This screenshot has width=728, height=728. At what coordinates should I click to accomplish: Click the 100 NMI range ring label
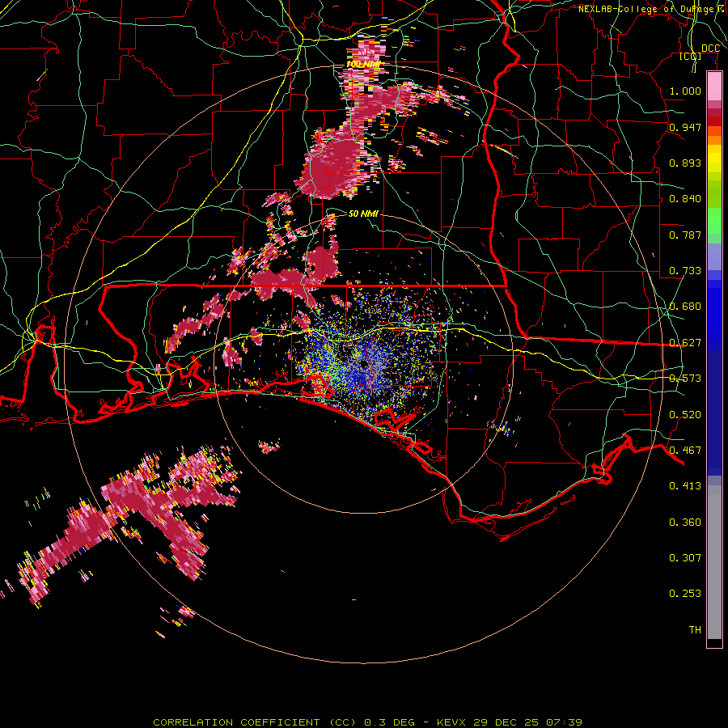tap(363, 64)
